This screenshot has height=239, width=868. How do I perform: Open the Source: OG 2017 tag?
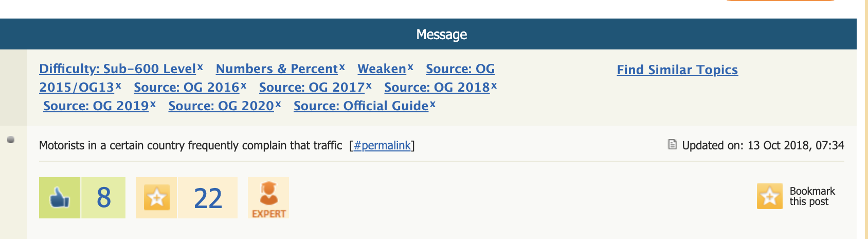(x=312, y=88)
